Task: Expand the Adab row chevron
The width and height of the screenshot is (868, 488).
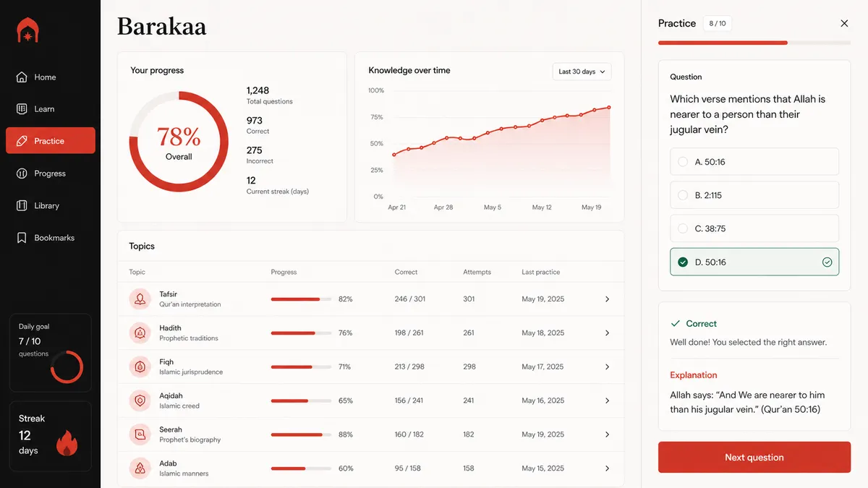Action: [607, 468]
